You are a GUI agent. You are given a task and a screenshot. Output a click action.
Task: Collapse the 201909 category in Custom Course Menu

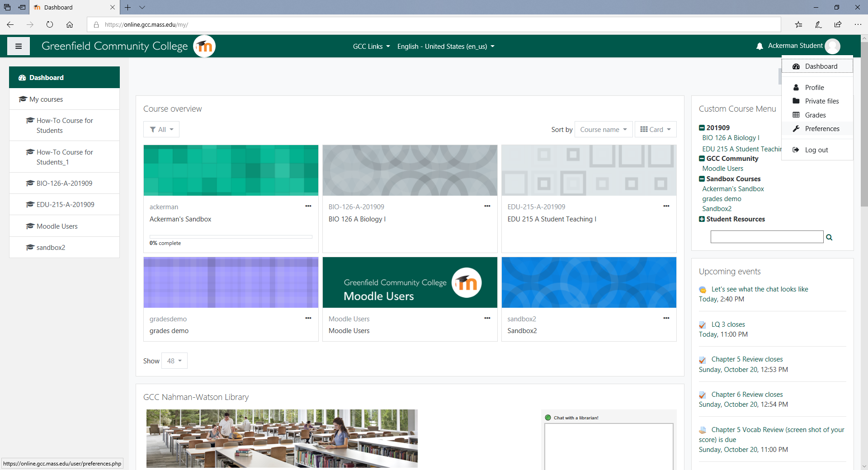702,128
